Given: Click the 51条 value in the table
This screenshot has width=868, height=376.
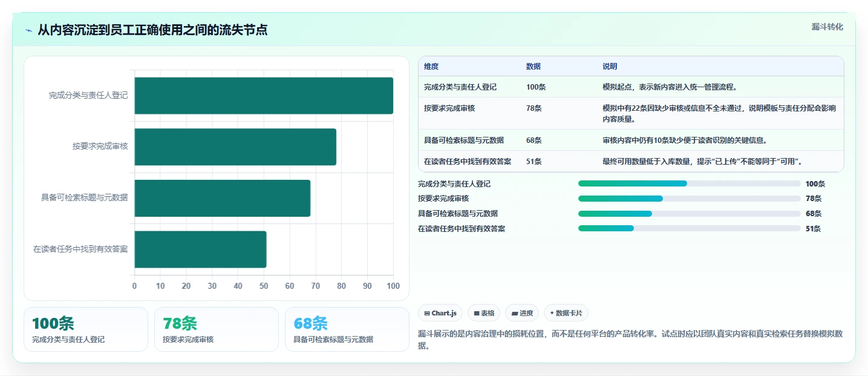Looking at the screenshot, I should point(534,162).
